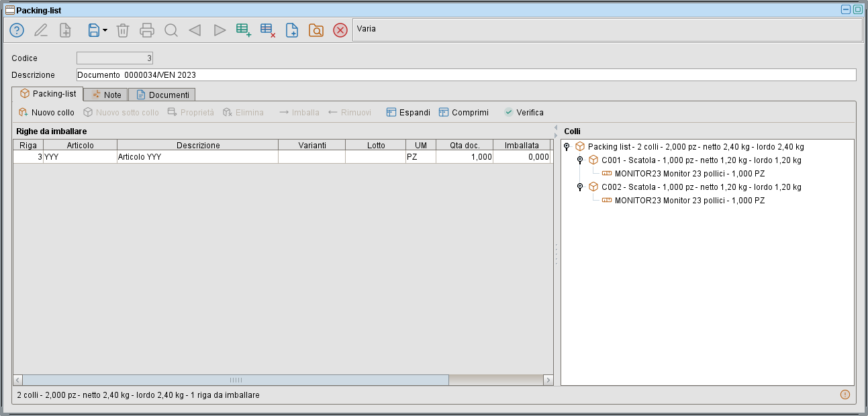Collapse the C002 Scatola node toggle
868x416 pixels.
[x=580, y=187]
